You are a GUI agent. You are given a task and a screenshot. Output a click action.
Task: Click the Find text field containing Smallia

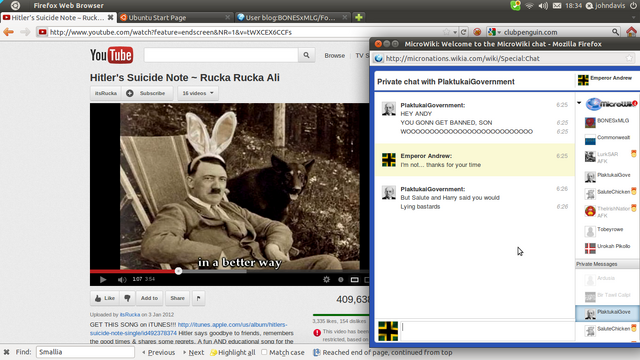point(85,352)
